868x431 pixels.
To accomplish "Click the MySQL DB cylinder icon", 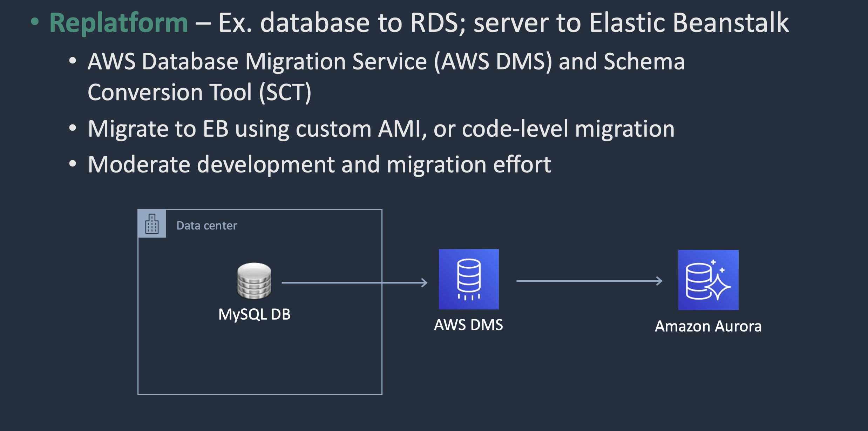I will pyautogui.click(x=254, y=281).
